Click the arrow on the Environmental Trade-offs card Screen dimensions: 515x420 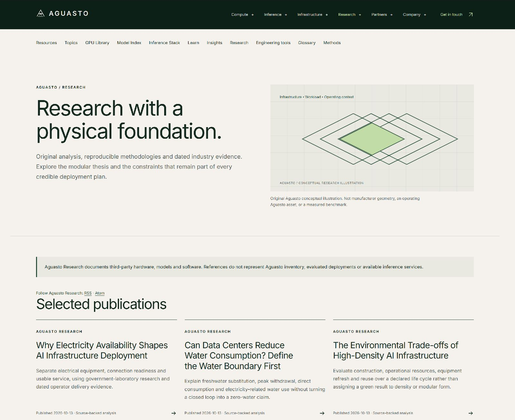click(x=471, y=413)
